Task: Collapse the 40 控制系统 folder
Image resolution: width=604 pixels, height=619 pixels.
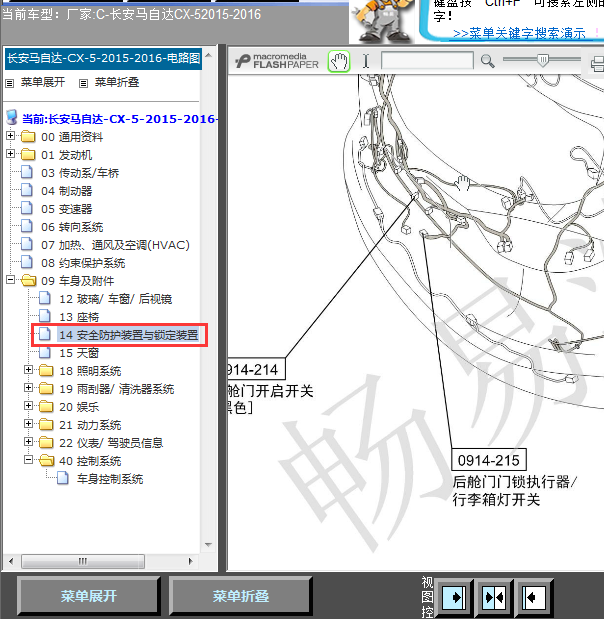Action: pyautogui.click(x=28, y=460)
